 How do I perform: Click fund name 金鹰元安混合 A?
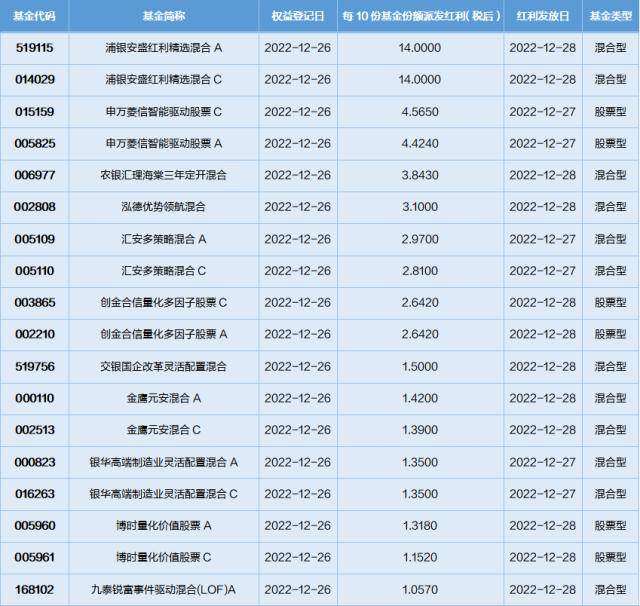164,398
